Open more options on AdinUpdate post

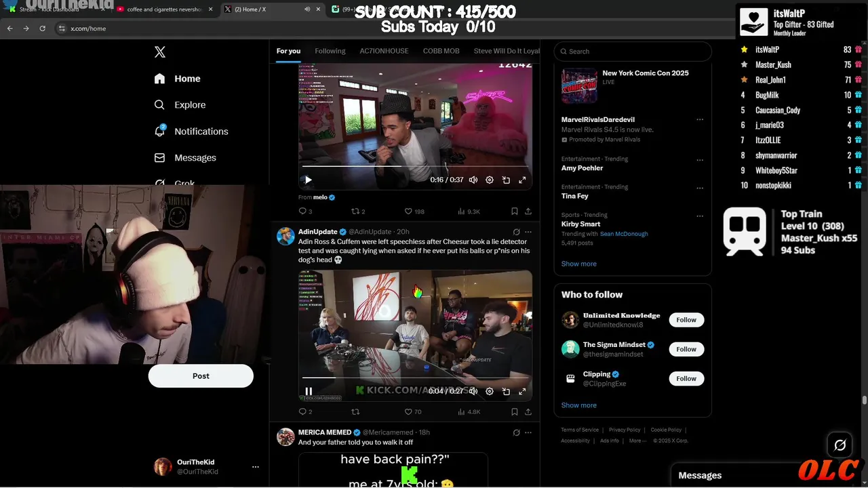(x=528, y=232)
